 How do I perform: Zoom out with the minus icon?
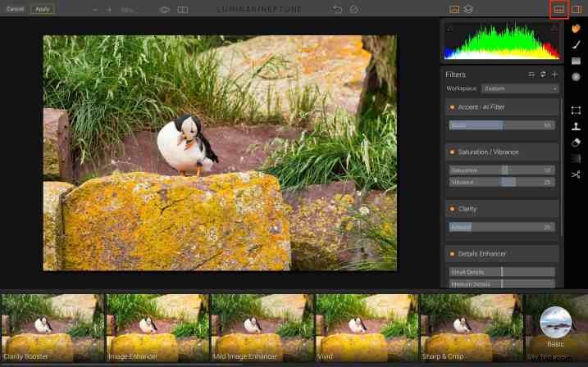point(95,10)
